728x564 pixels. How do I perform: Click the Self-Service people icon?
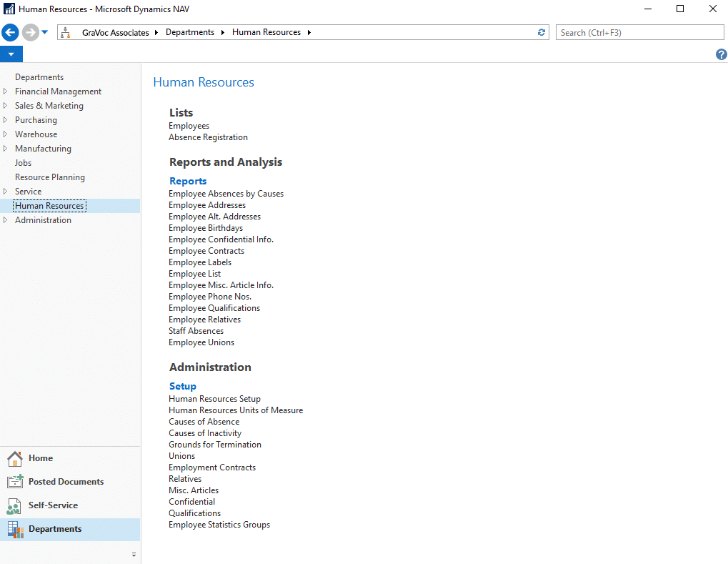[x=14, y=505]
